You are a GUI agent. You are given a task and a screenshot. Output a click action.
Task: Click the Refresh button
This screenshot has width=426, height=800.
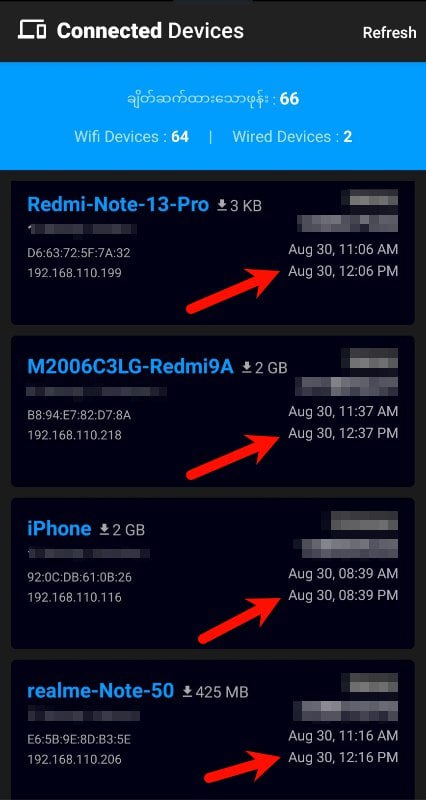click(389, 32)
